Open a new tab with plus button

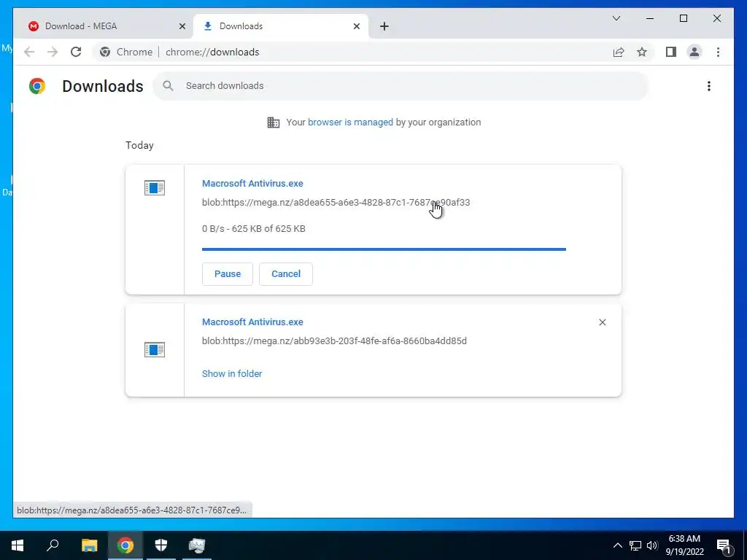click(x=384, y=26)
